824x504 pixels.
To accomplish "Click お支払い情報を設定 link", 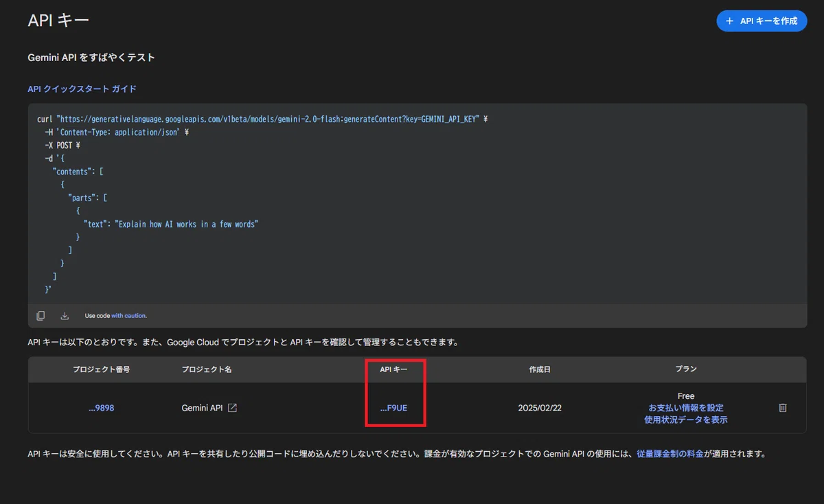I will (x=686, y=408).
